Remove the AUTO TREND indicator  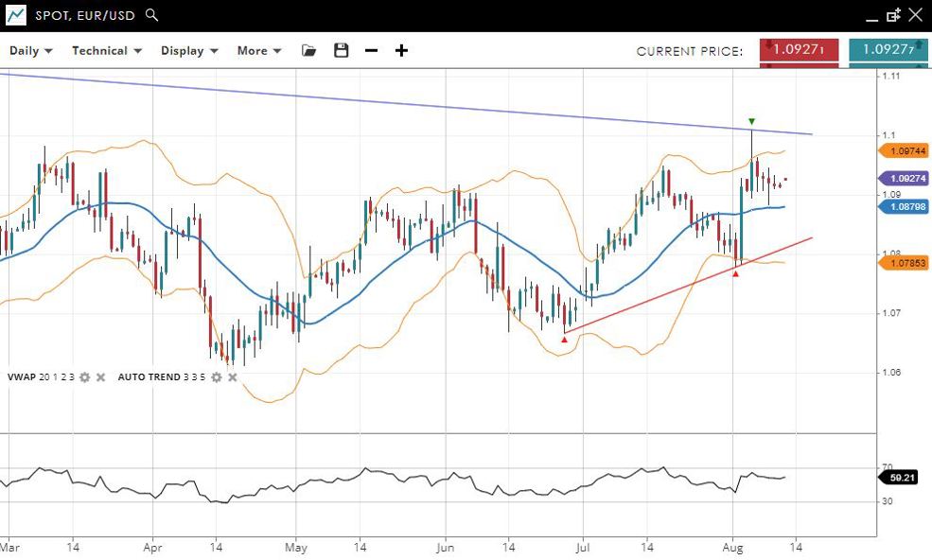[x=232, y=376]
